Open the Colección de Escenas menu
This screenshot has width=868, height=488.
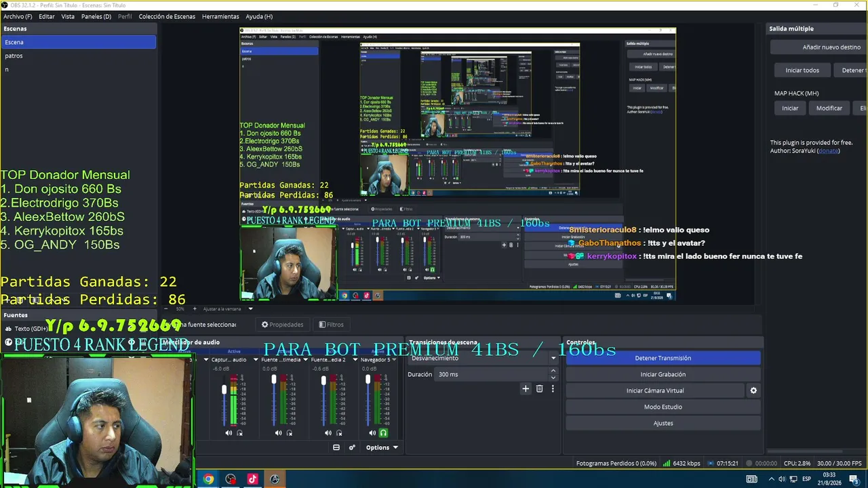point(167,16)
